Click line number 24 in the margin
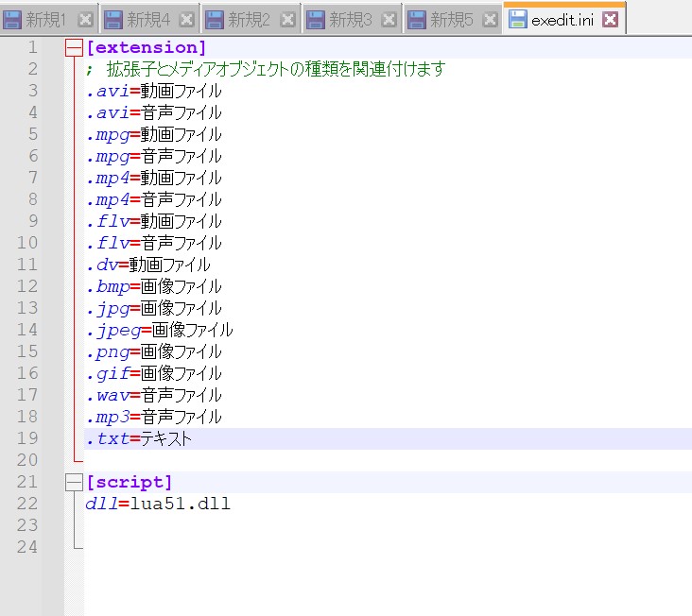 point(27,547)
